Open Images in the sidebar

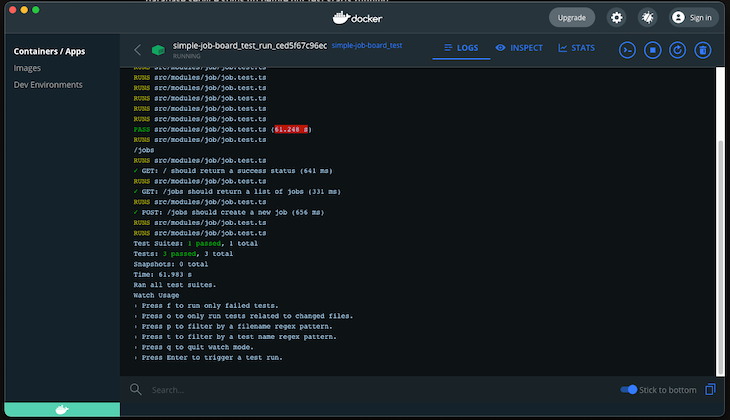27,68
